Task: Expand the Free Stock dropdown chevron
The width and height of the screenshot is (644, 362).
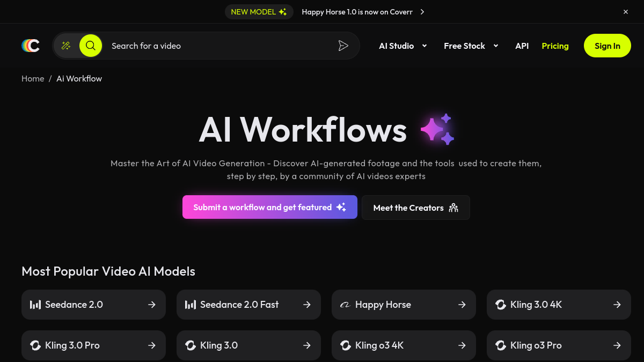Action: coord(496,46)
